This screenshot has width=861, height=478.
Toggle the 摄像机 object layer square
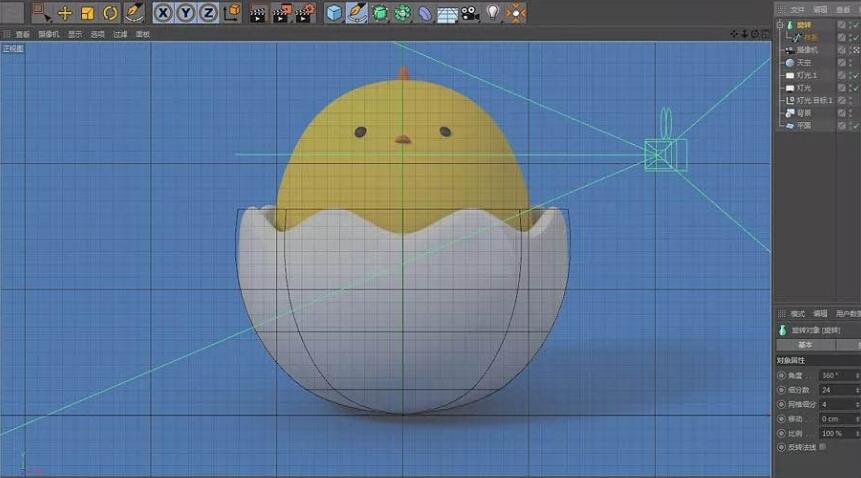pyautogui.click(x=841, y=50)
